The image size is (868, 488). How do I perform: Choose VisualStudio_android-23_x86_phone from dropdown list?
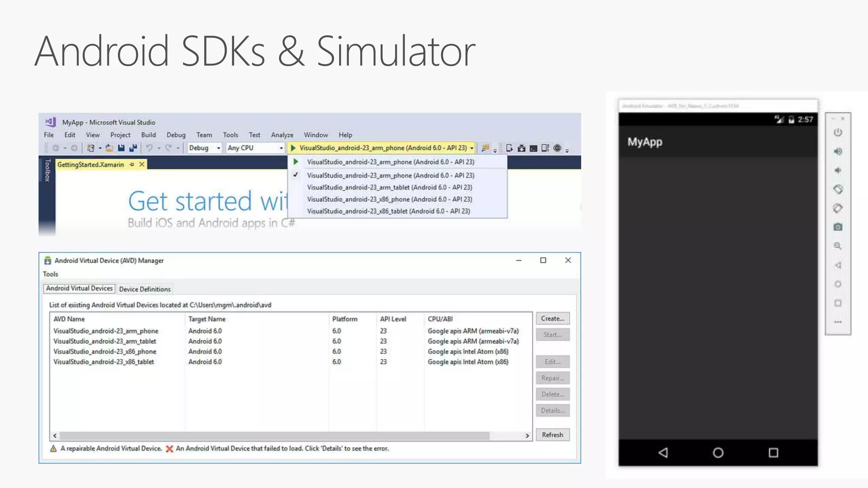[x=389, y=199]
